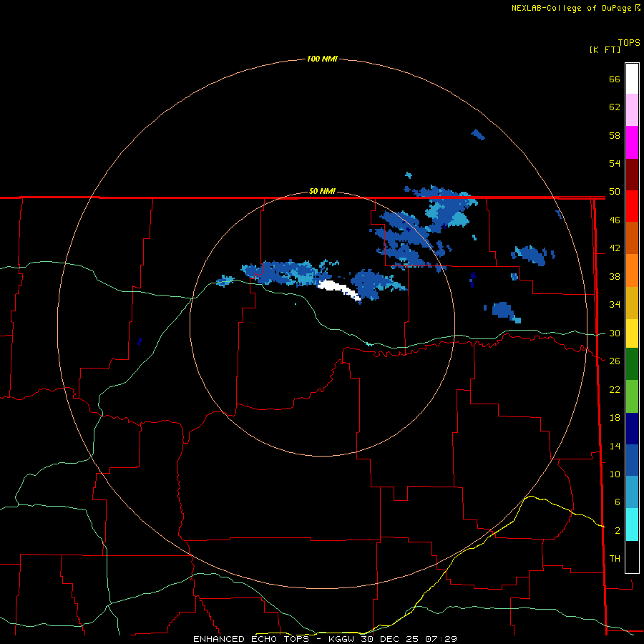Viewport: 644px width, 644px height.
Task: Select the dark green legend color band
Action: (632, 364)
